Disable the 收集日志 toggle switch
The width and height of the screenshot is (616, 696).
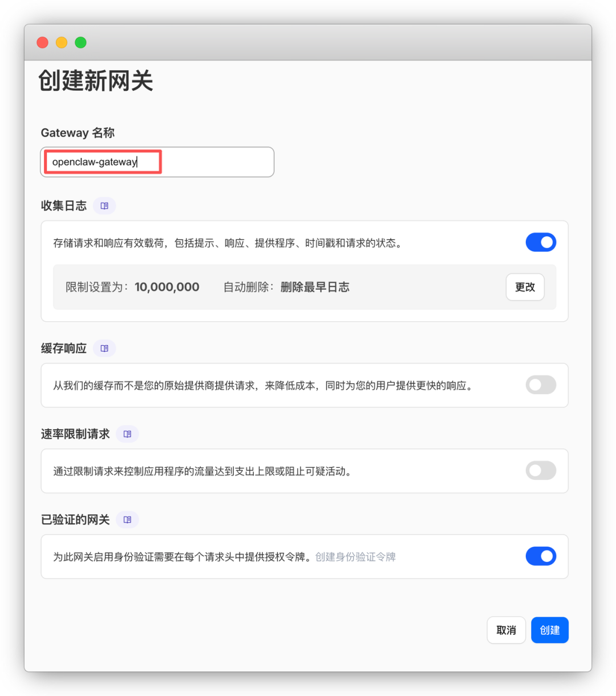[x=541, y=242]
